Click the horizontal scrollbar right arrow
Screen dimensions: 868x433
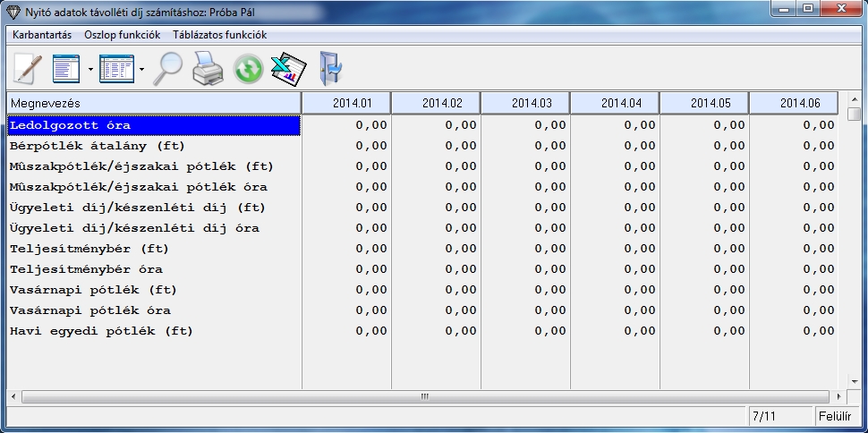tap(838, 396)
